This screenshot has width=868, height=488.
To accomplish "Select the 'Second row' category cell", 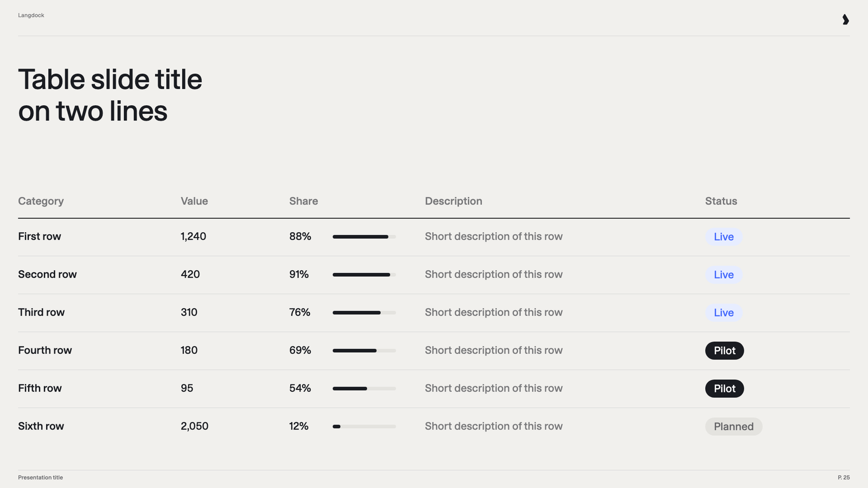I will [x=47, y=274].
